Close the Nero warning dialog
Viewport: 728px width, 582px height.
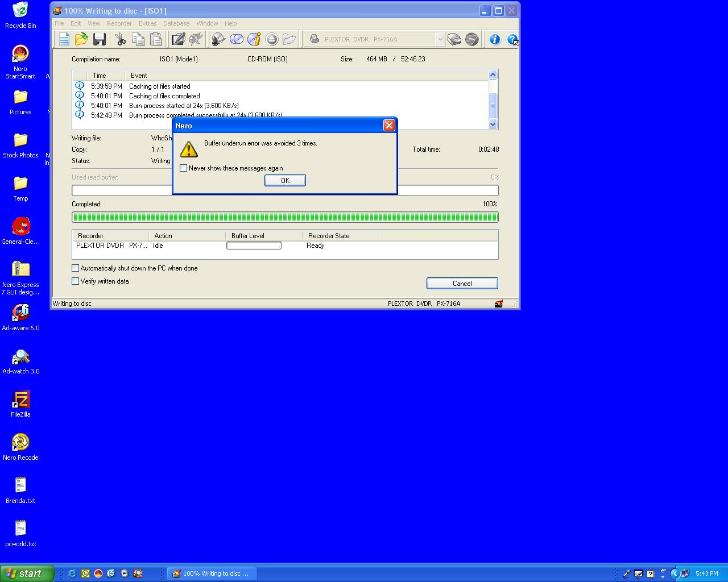point(389,125)
